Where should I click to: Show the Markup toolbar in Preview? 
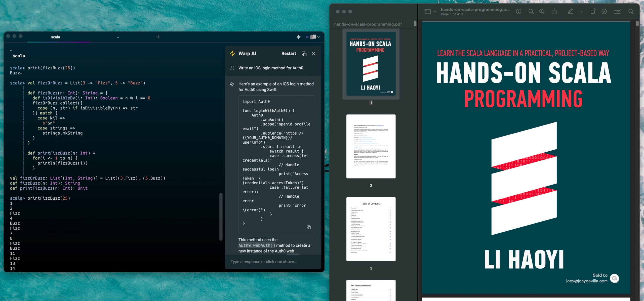[604, 12]
